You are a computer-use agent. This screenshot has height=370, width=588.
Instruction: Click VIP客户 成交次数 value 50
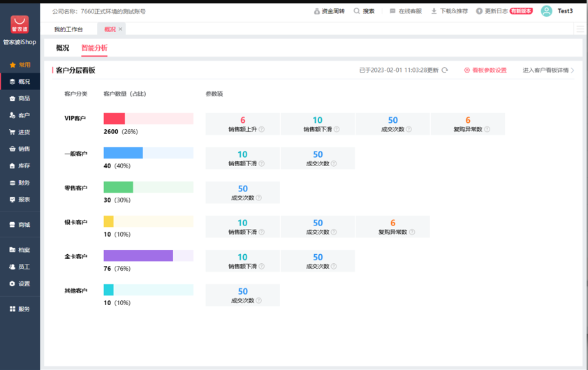click(392, 120)
